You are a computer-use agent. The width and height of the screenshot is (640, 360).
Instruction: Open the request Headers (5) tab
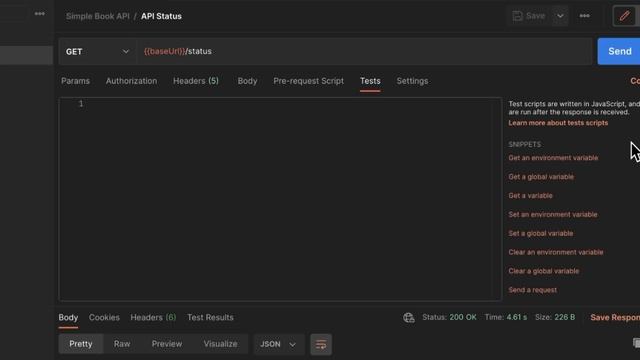196,81
